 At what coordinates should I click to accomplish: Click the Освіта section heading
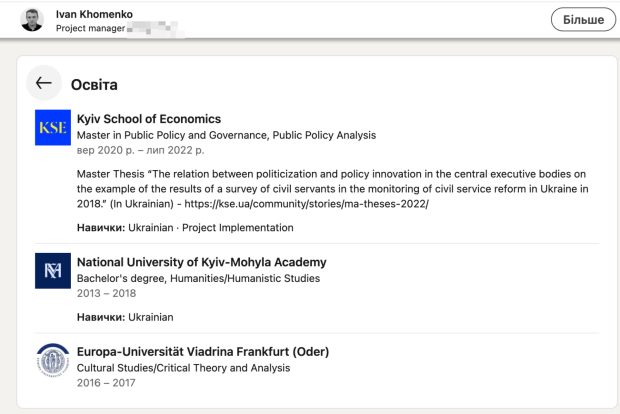tap(94, 85)
